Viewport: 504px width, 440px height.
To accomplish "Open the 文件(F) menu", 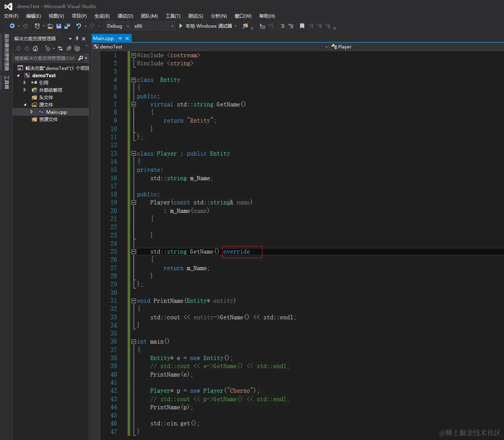I will coord(11,16).
